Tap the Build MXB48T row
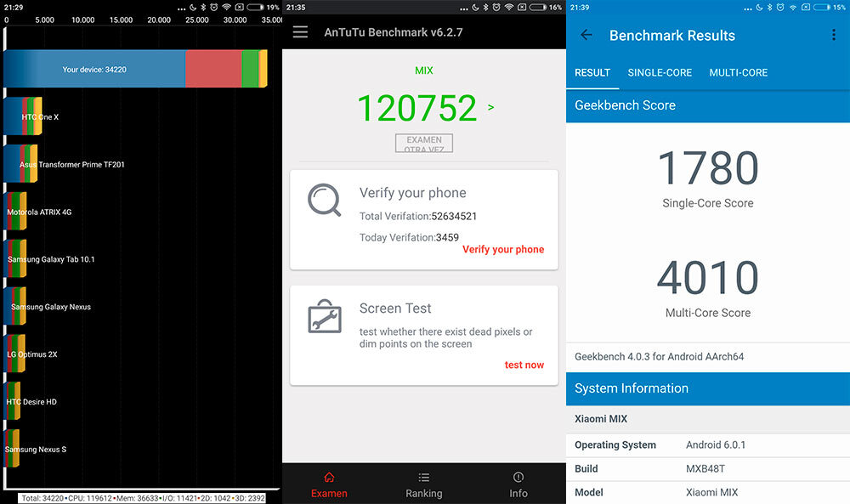 pyautogui.click(x=708, y=469)
